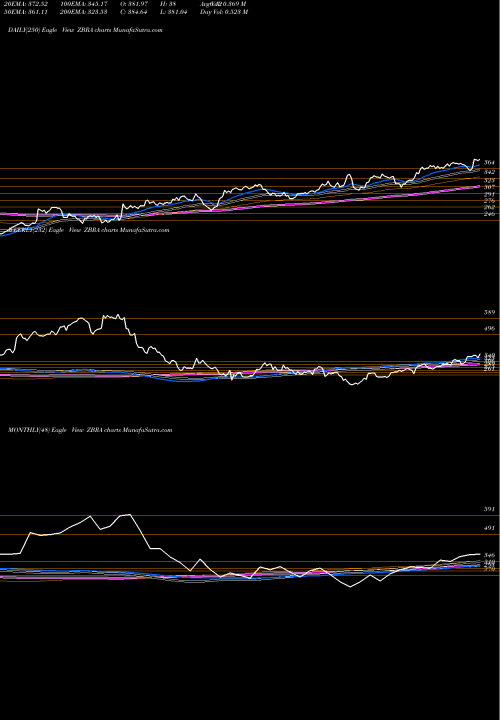Select the 100EMA value label
The image size is (500, 720).
pyautogui.click(x=84, y=4)
